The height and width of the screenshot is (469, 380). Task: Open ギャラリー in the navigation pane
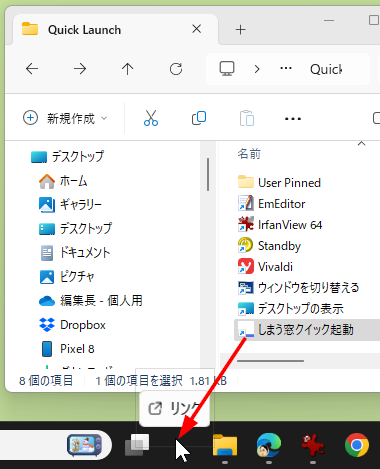coord(71,204)
